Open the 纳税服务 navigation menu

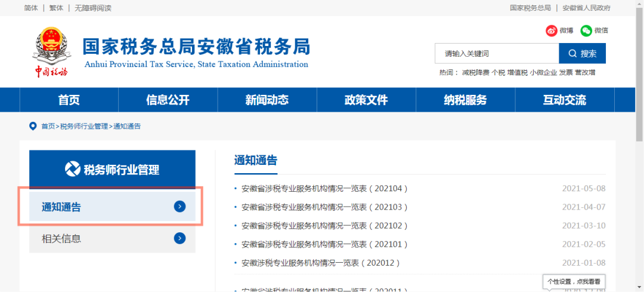[465, 100]
